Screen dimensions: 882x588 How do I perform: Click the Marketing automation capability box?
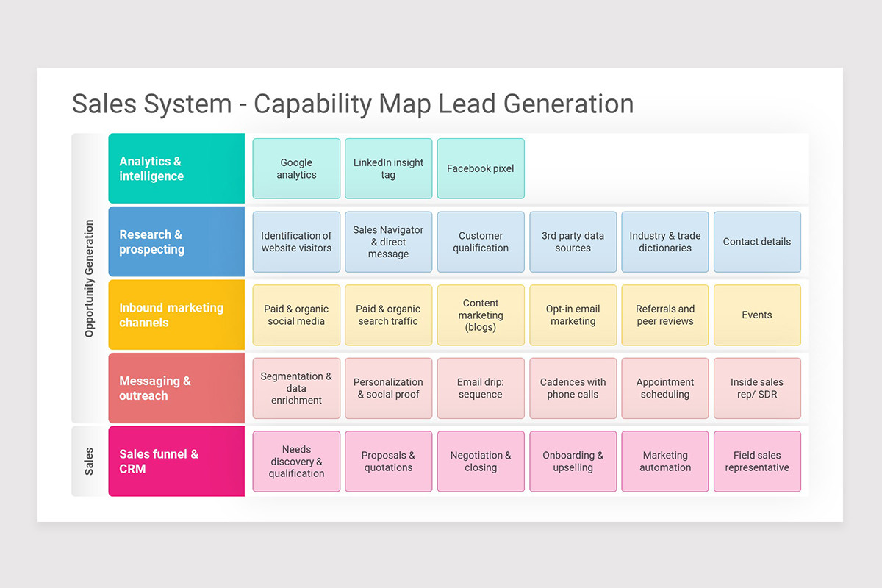[664, 461]
